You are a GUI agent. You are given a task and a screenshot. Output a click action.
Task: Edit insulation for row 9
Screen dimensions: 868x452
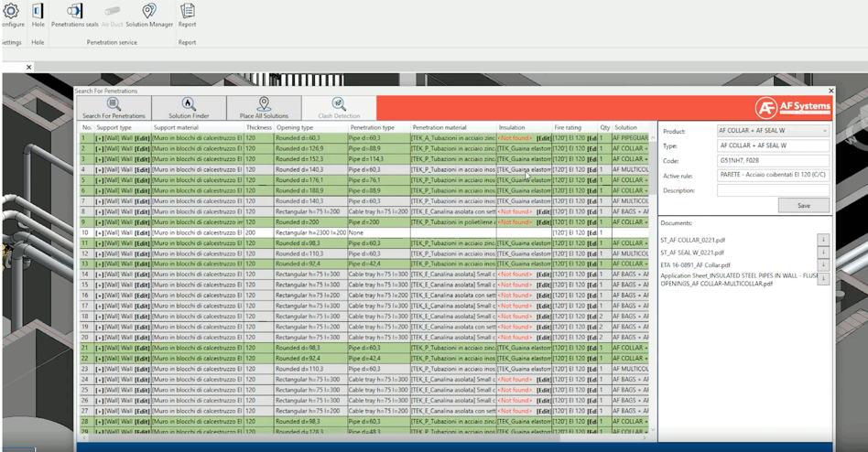click(544, 222)
